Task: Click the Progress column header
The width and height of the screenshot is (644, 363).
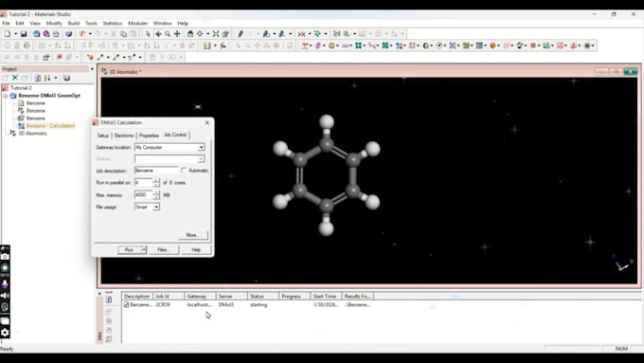Action: tap(295, 296)
